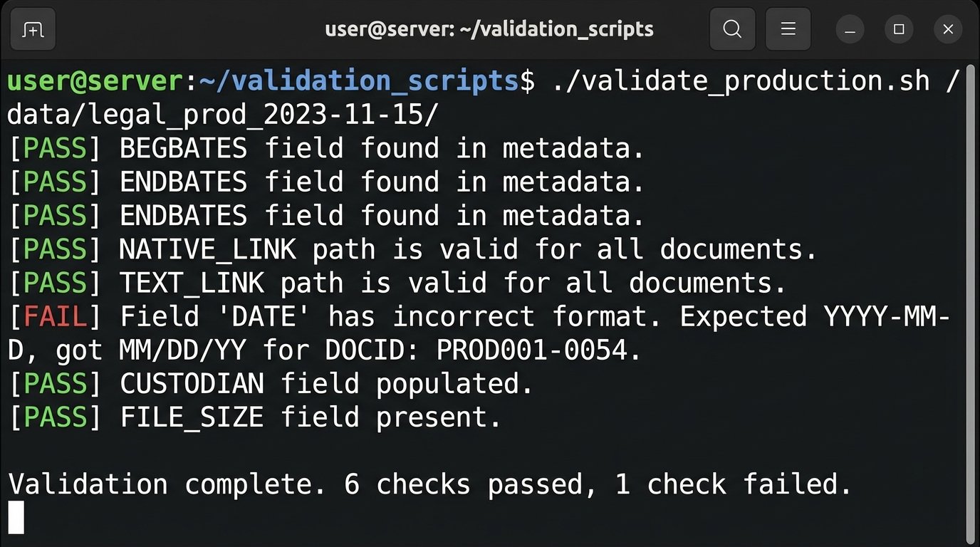Close the terminal window

948,29
